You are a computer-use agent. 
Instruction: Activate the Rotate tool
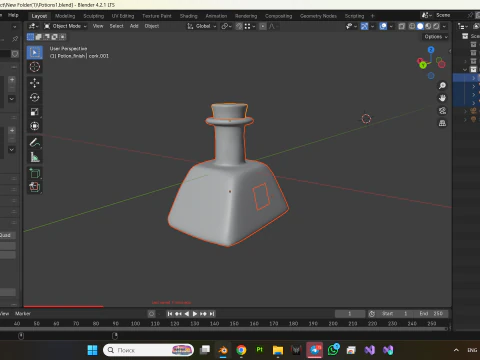(35, 97)
